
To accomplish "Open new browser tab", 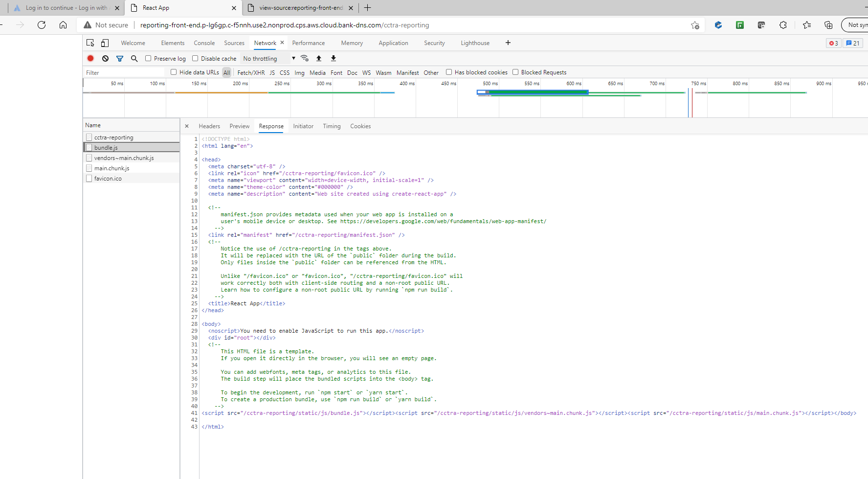I will 368,8.
